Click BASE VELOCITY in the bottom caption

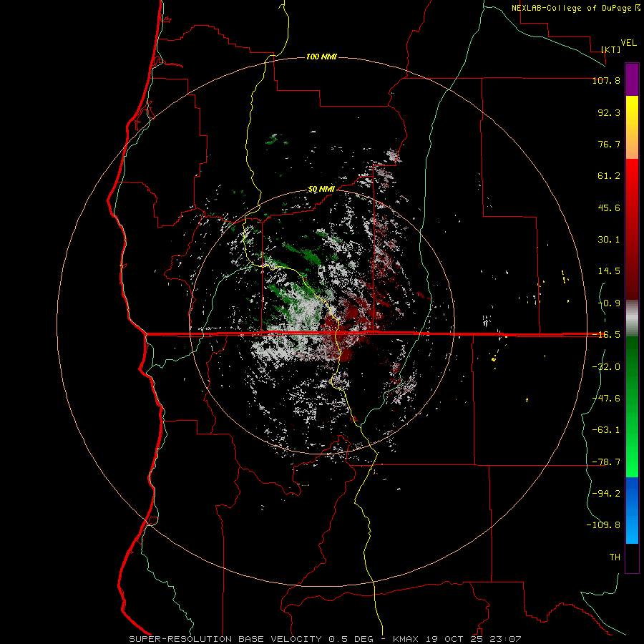280,639
